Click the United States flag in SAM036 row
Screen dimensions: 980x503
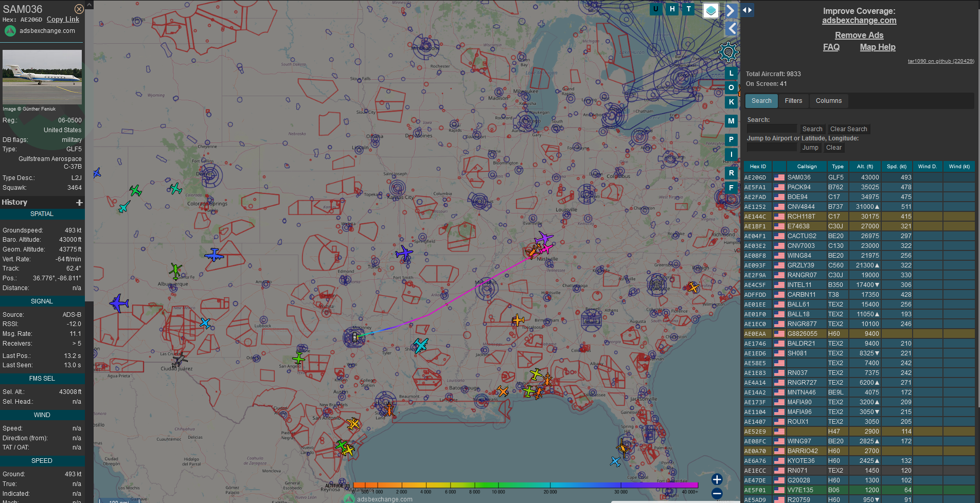(779, 177)
